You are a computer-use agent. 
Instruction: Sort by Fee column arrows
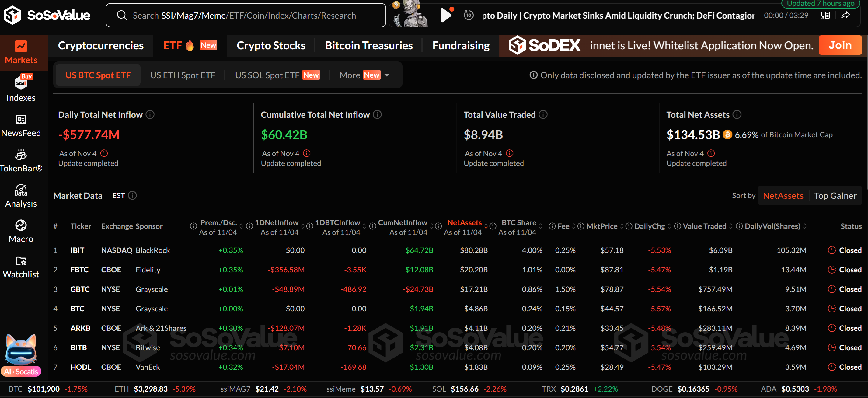coord(573,226)
